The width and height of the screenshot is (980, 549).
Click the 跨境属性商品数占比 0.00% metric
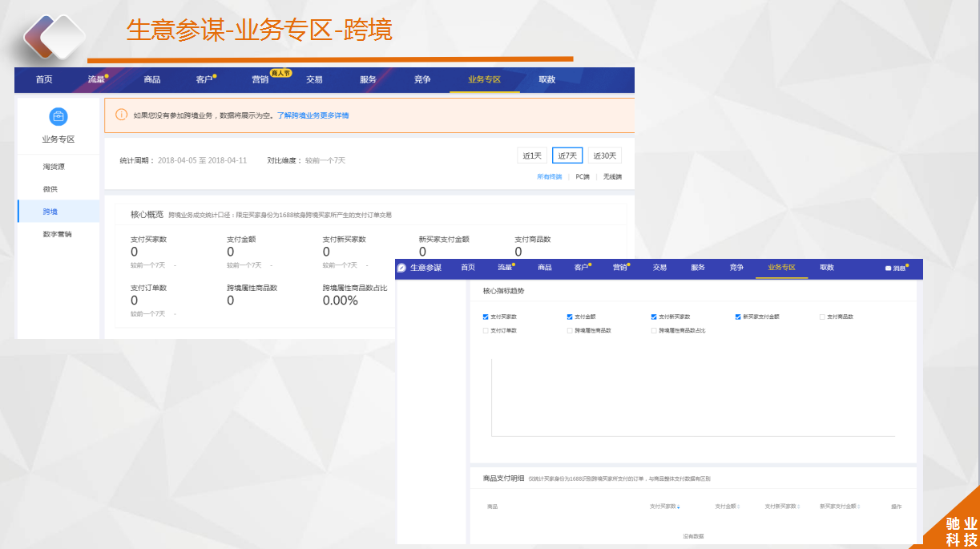pyautogui.click(x=355, y=295)
